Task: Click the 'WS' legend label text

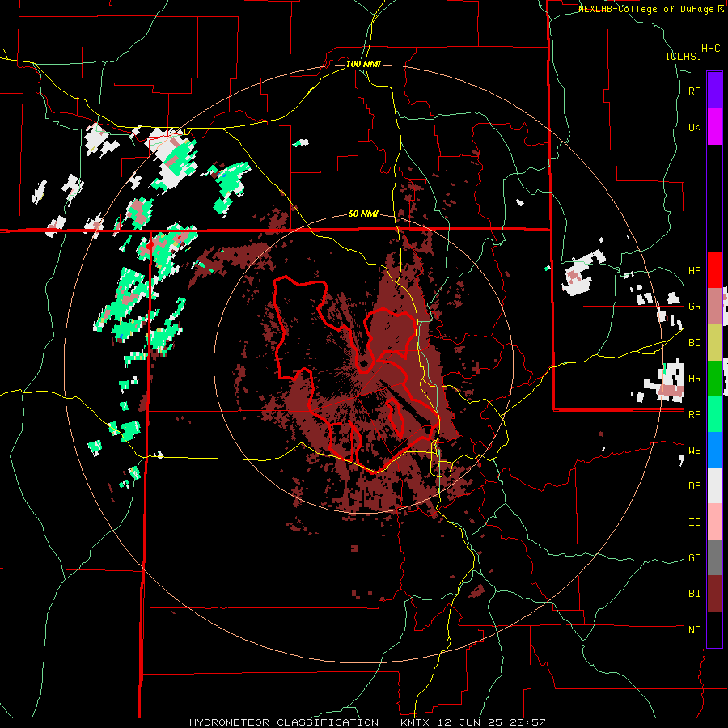Action: pyautogui.click(x=694, y=451)
